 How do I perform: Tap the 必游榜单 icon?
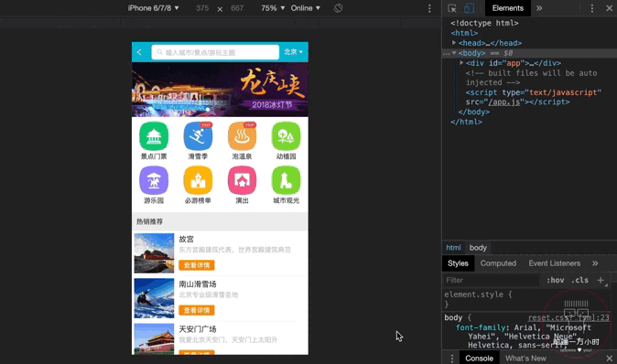point(198,180)
